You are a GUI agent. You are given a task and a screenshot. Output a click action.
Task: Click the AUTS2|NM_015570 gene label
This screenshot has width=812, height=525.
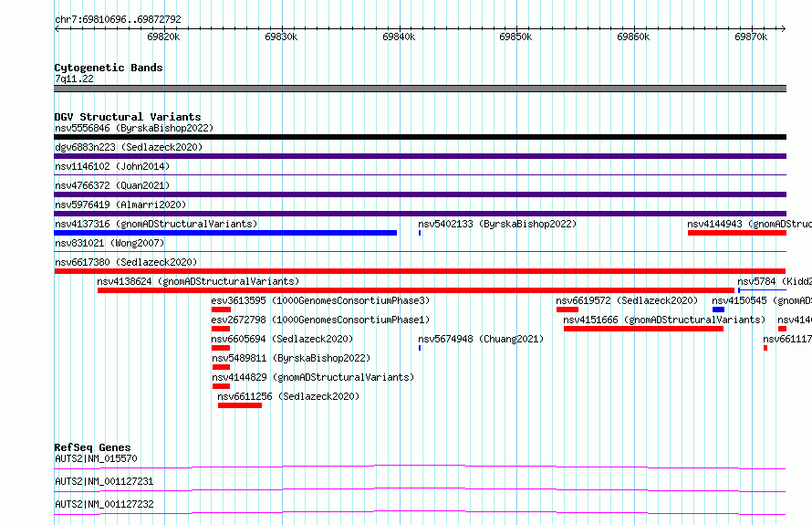coord(96,458)
